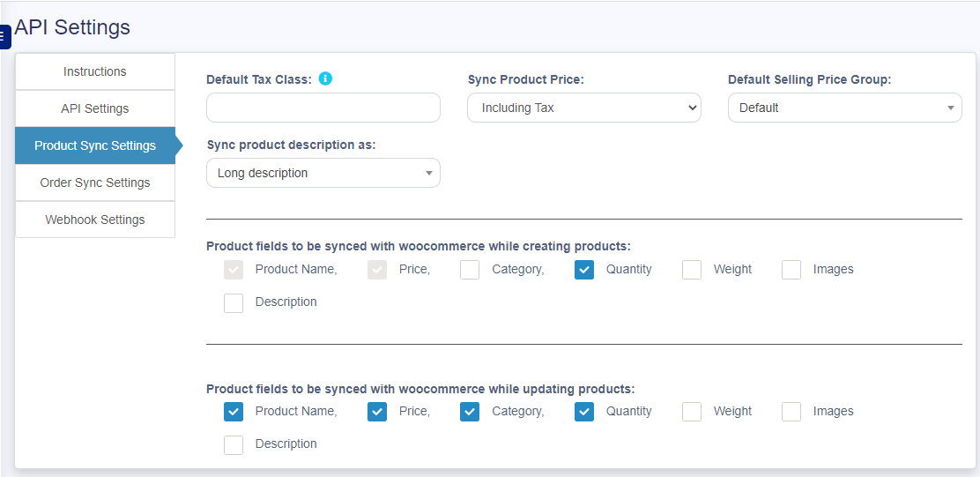The image size is (980, 477).
Task: Click the 'API Settings' page heading
Action: (x=72, y=27)
